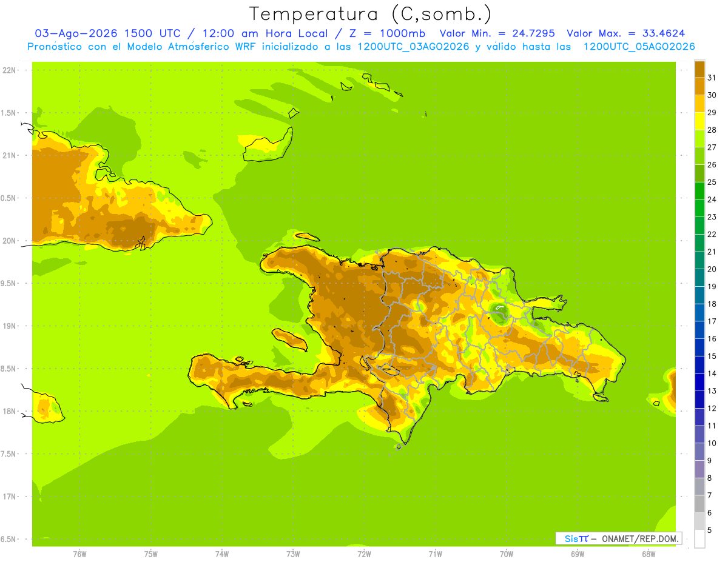Click the pressure level "Z = 1000mb"
Image resolution: width=728 pixels, height=562 pixels.
[x=388, y=33]
